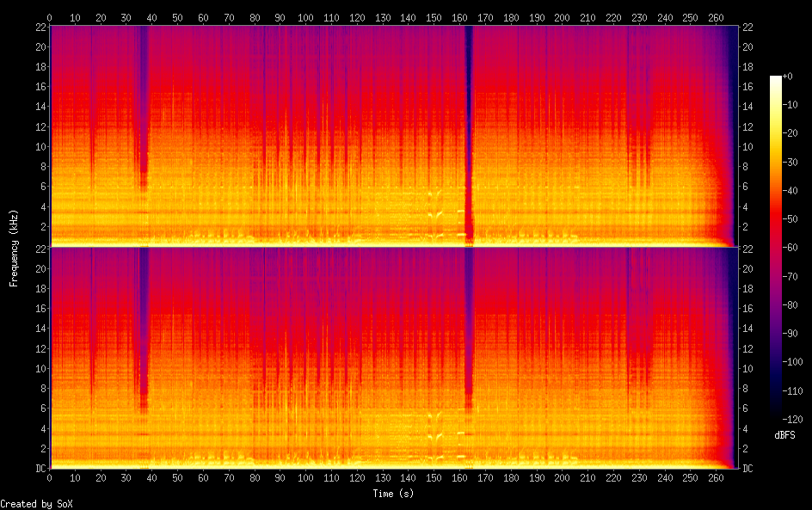The height and width of the screenshot is (510, 812).
Task: Select the "-40" value on the dBFS scale
Action: [x=790, y=191]
